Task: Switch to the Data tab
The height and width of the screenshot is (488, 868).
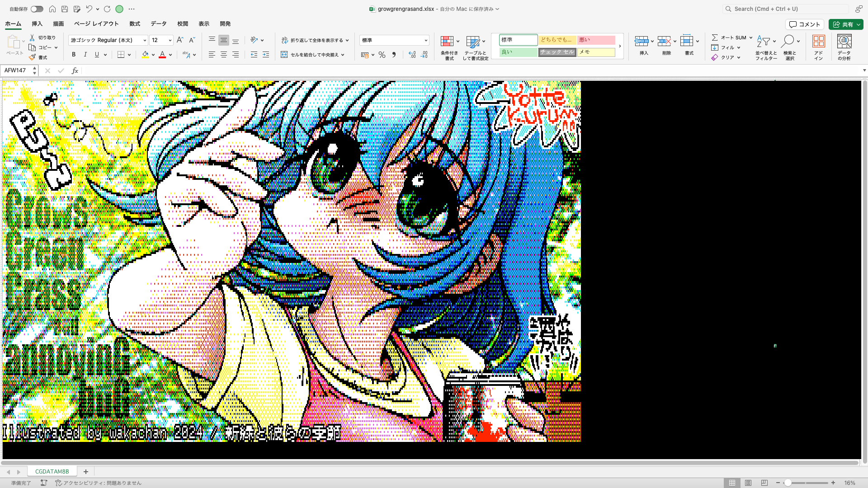Action: click(159, 24)
